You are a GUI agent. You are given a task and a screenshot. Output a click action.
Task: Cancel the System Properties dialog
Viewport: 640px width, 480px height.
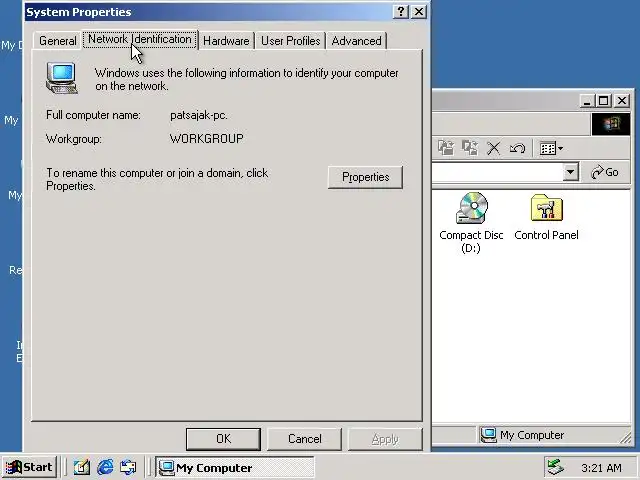304,439
